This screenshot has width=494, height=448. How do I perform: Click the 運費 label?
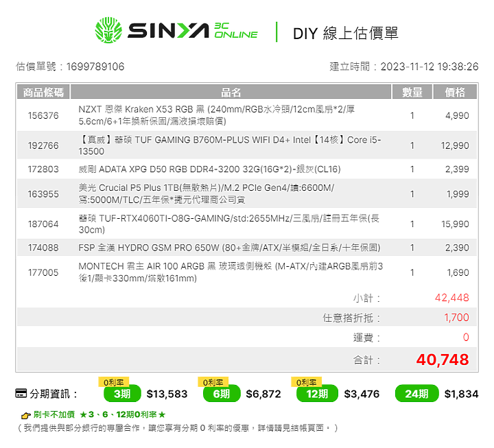click(366, 338)
